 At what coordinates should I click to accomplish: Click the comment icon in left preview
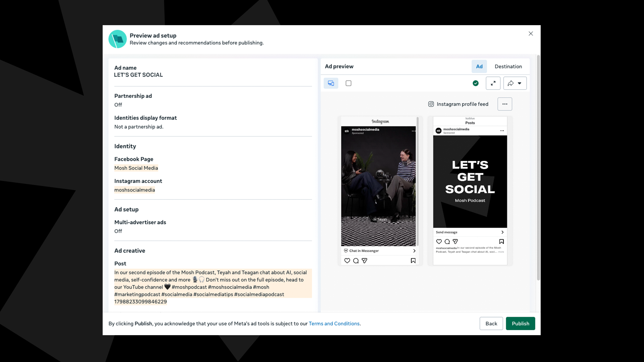[356, 260]
